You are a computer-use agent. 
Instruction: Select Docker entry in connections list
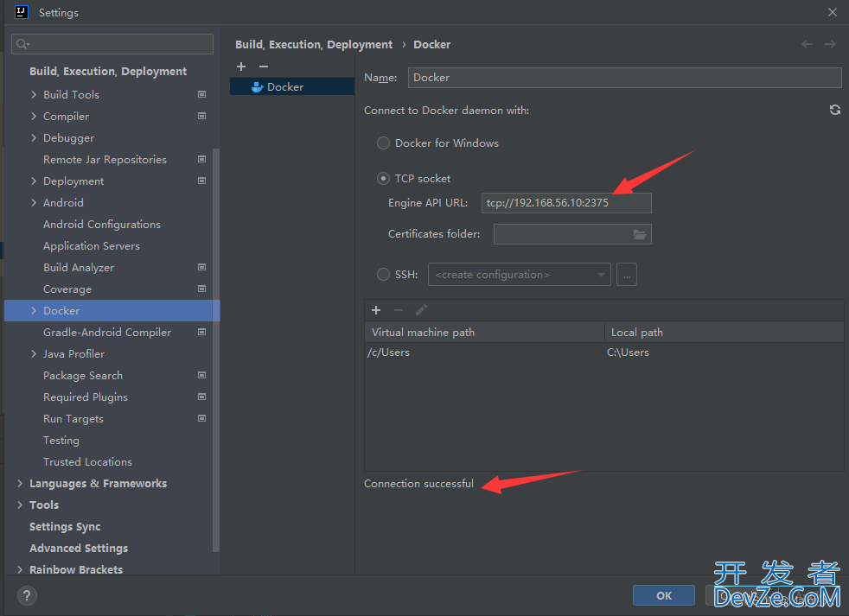click(292, 86)
